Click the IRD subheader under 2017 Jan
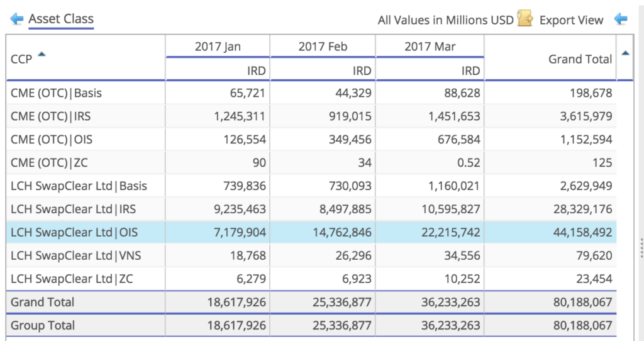The image size is (644, 341). click(x=257, y=70)
